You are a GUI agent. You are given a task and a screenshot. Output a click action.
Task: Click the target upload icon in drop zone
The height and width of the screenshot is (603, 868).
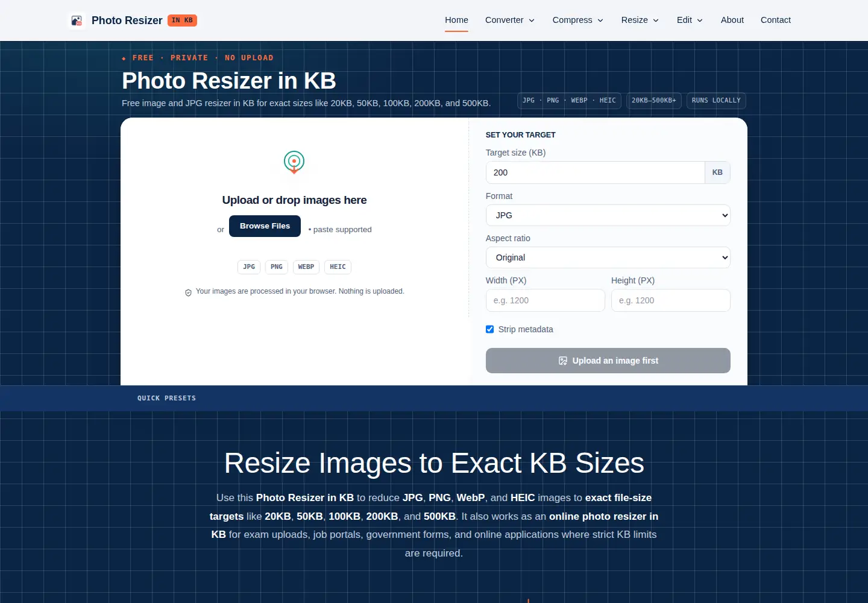[294, 162]
